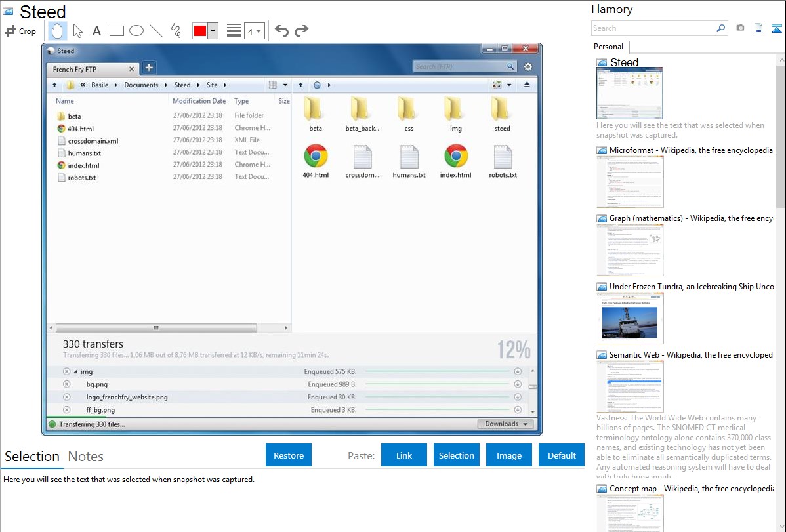Click the download arrow for ff_bg.png
This screenshot has height=532, width=786.
pyautogui.click(x=518, y=409)
